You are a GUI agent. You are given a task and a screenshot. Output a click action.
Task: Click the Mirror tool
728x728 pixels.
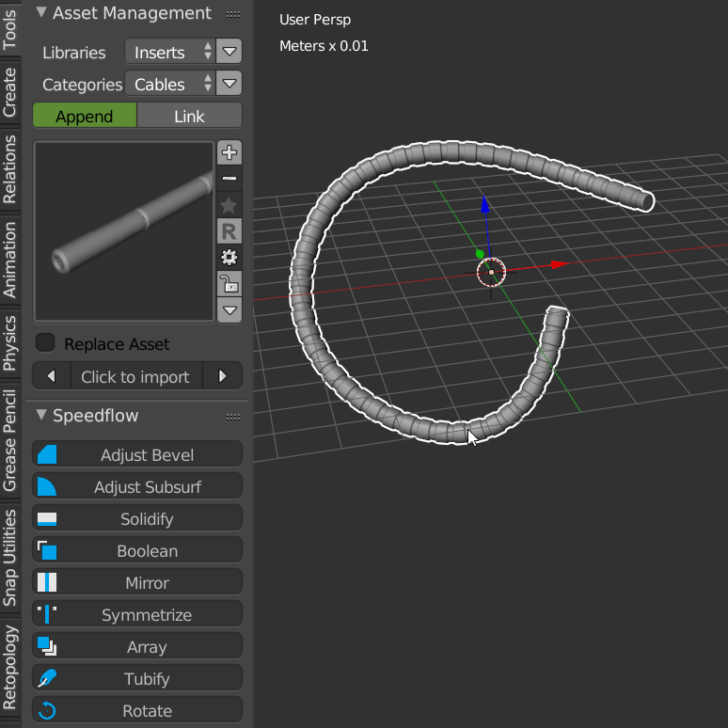137,582
